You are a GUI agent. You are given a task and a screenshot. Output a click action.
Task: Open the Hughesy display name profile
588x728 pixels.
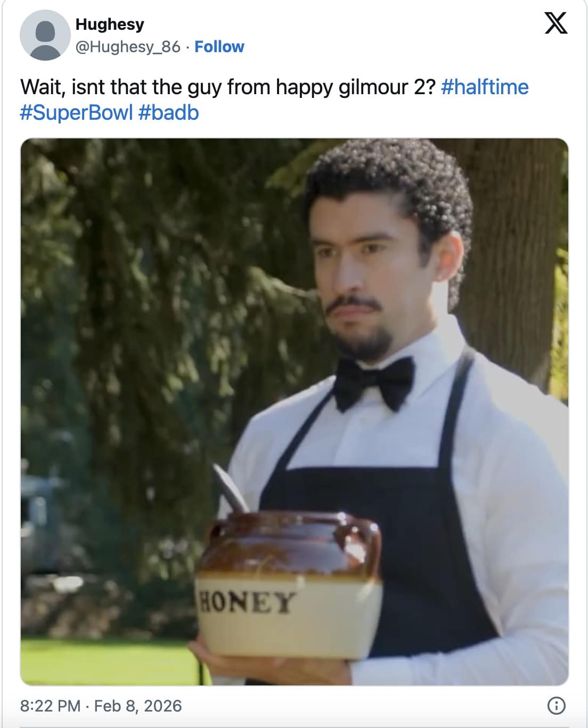point(110,24)
